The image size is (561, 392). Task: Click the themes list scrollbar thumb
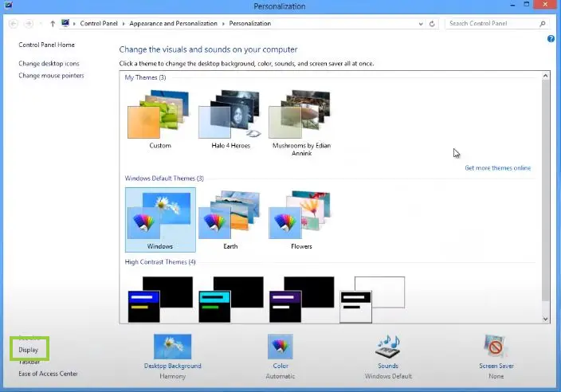545,190
